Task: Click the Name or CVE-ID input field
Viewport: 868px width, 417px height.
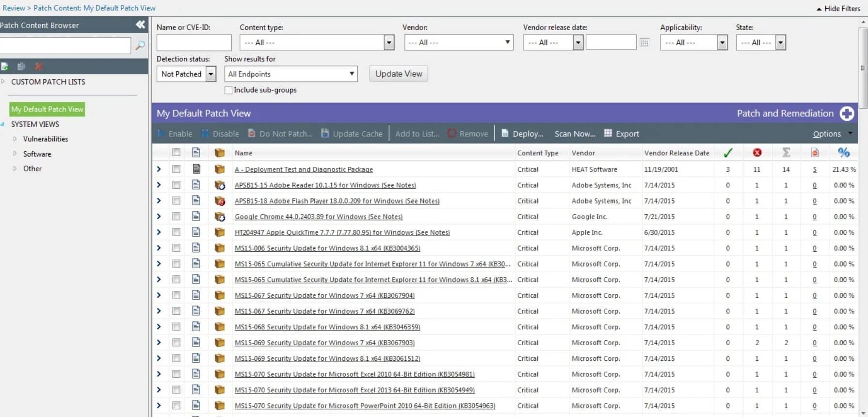Action: click(x=194, y=43)
